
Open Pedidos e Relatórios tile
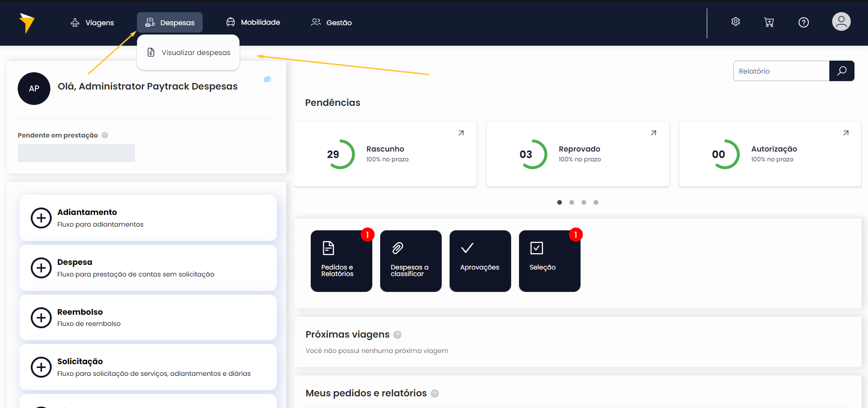coord(342,261)
